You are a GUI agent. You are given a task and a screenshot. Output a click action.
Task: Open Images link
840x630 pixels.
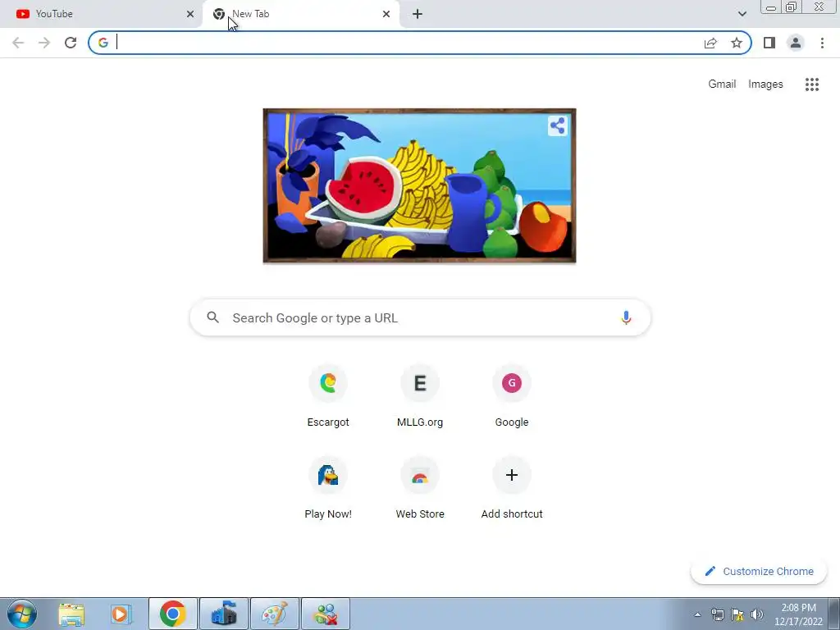pos(765,84)
